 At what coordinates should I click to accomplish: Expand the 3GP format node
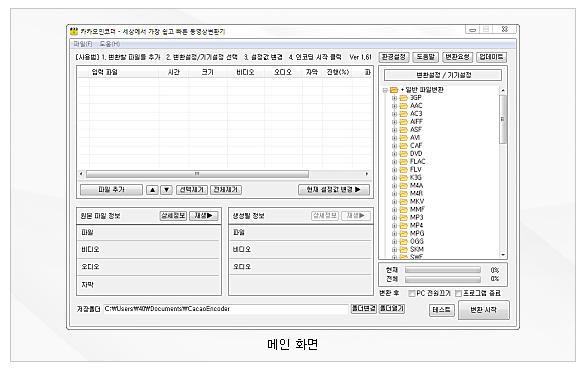[x=394, y=98]
